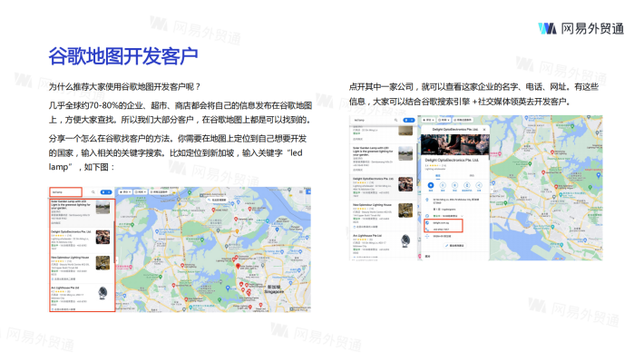
Task: Click the search this area button on left map
Action: [x=218, y=201]
